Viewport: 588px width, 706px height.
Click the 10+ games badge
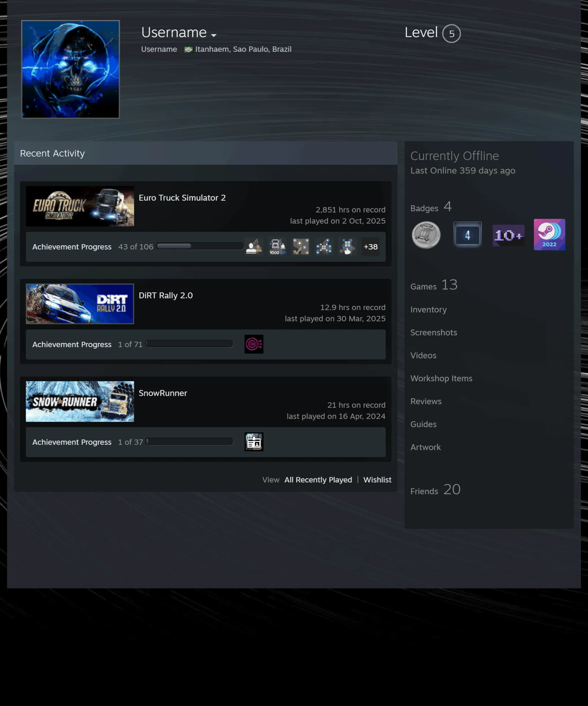[x=509, y=235]
